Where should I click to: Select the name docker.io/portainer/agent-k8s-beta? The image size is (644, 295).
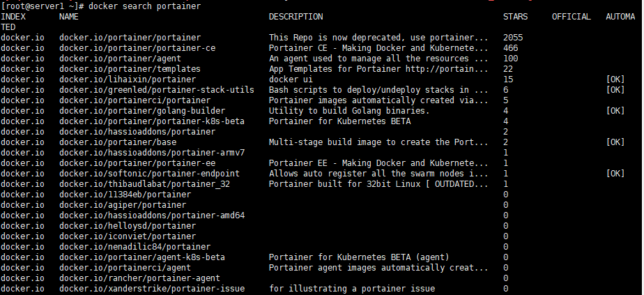coord(142,257)
